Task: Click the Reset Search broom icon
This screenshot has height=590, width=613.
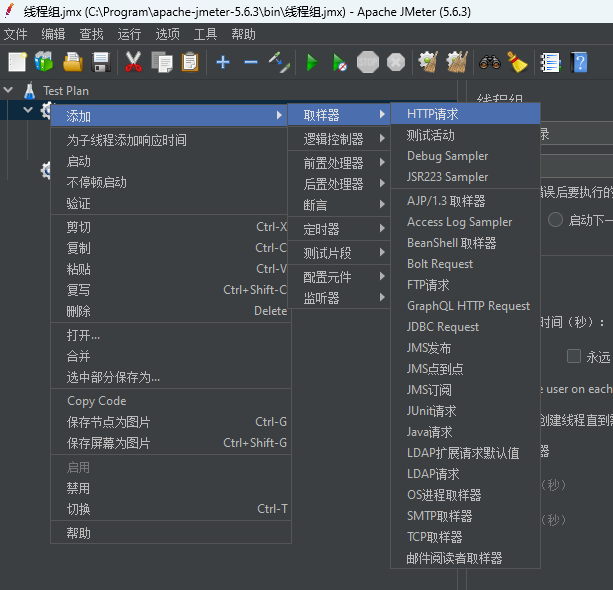Action: point(517,62)
